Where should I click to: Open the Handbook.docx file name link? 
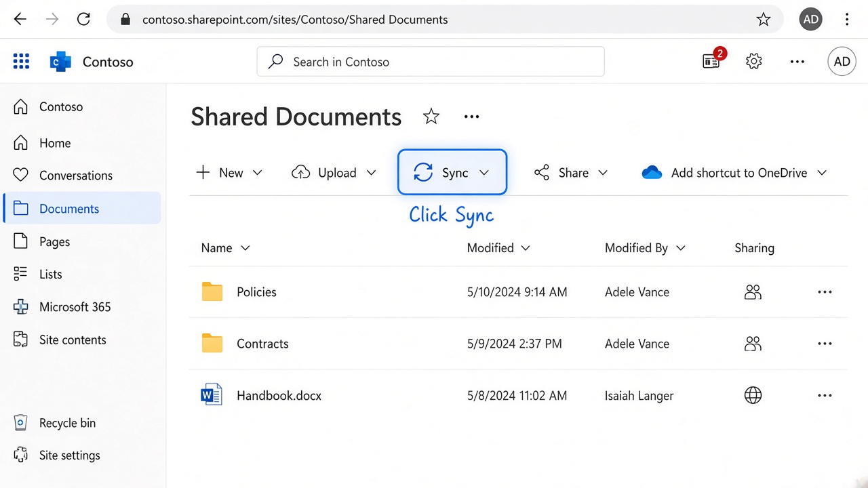click(279, 395)
